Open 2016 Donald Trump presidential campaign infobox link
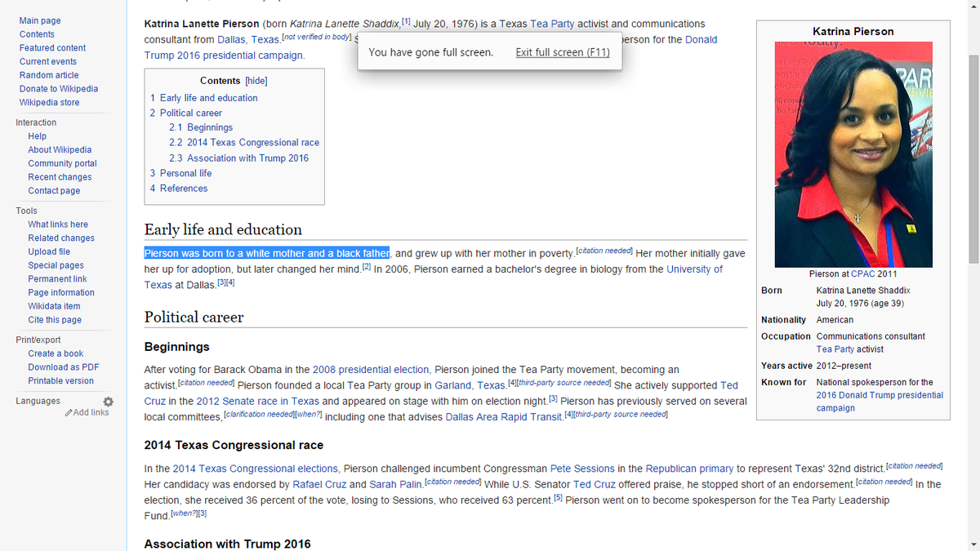 click(880, 402)
